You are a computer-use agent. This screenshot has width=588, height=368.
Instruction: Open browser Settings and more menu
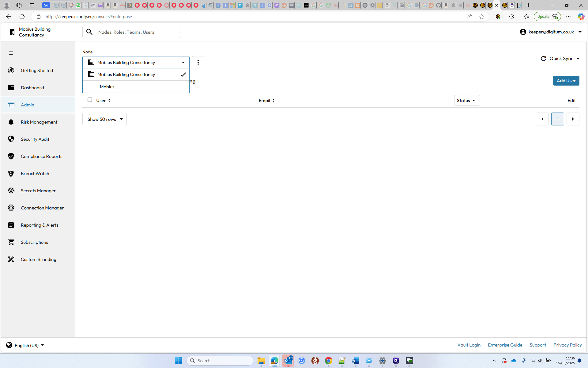click(x=568, y=17)
